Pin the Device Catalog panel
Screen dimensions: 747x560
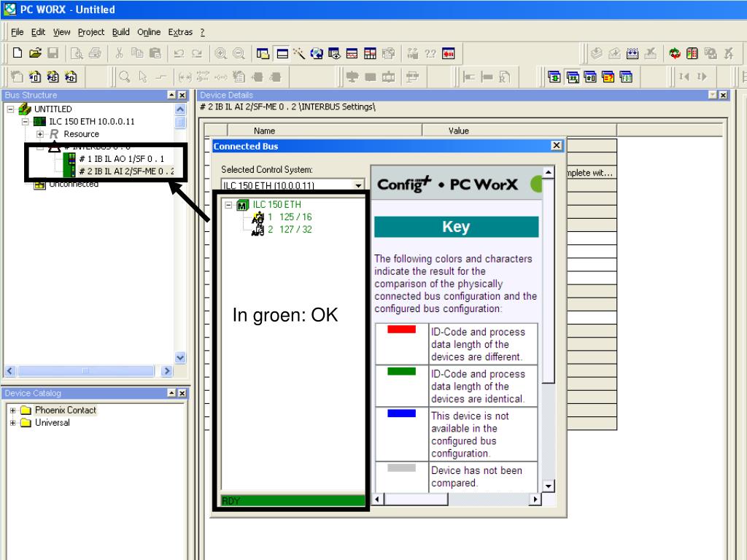[x=172, y=393]
